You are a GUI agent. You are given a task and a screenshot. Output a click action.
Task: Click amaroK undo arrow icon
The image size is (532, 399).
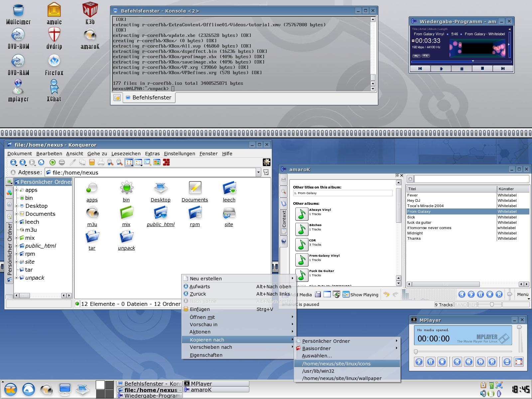click(386, 294)
